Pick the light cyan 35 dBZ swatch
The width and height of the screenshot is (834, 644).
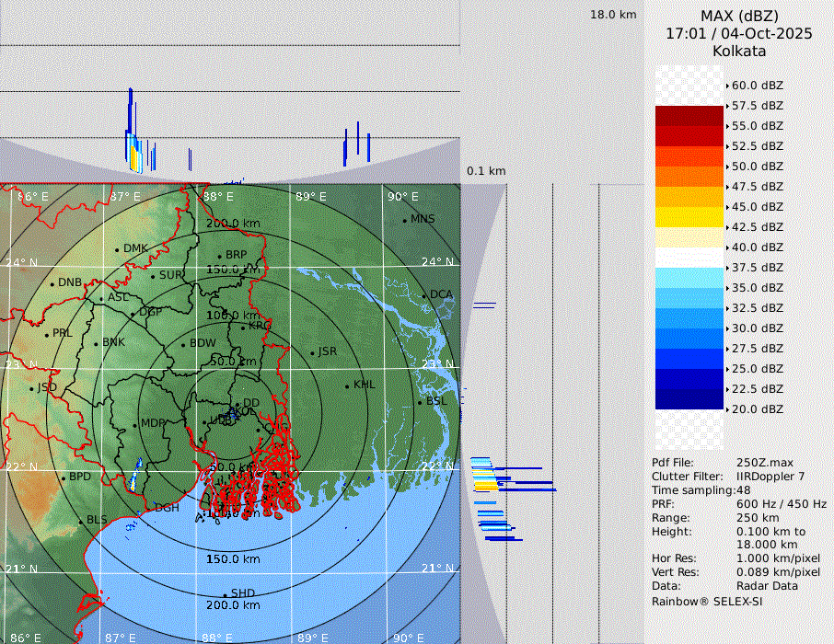pyautogui.click(x=689, y=278)
